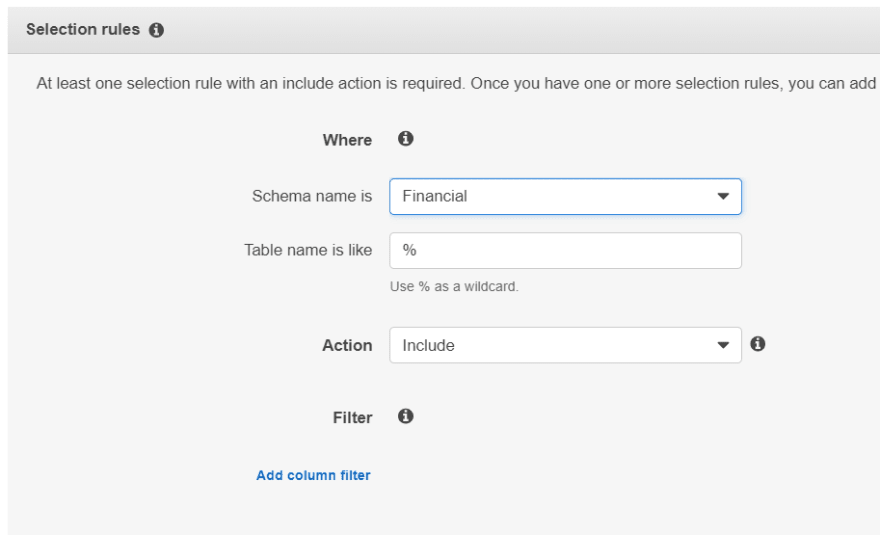Click the 'Table name is like' label

click(x=308, y=250)
